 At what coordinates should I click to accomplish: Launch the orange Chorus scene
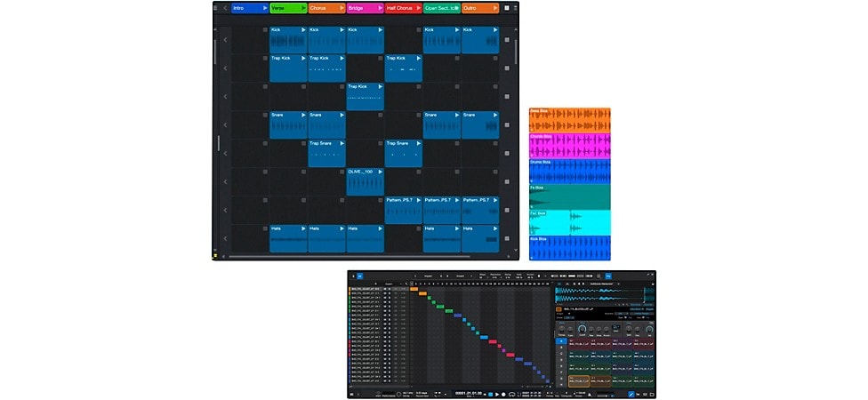click(x=342, y=8)
